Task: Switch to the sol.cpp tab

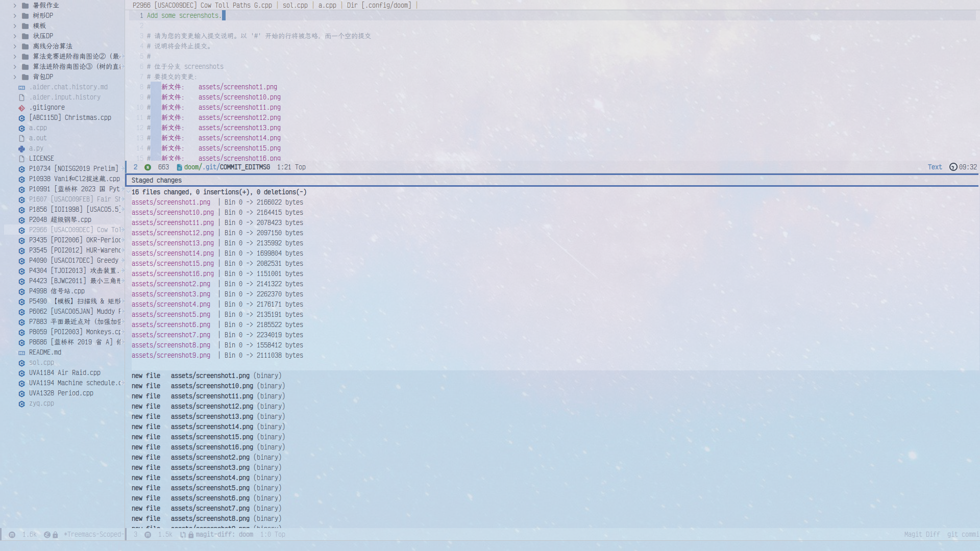Action: [x=295, y=5]
